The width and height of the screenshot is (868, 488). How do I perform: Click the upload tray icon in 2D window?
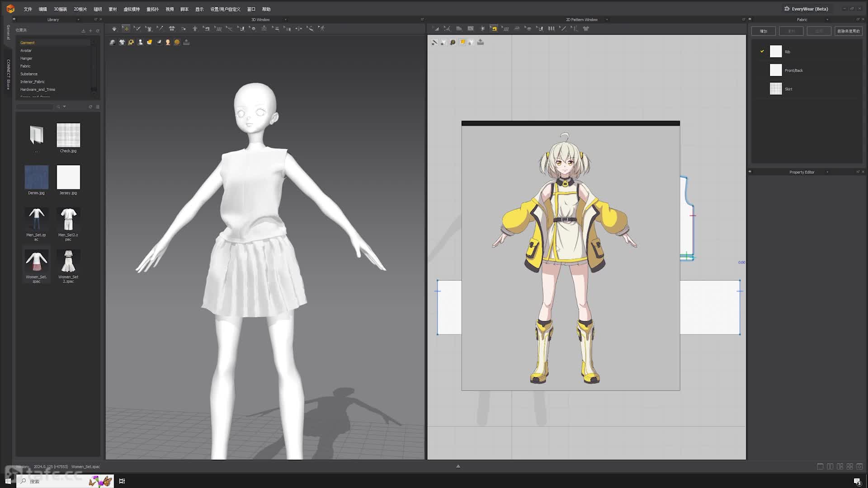point(481,42)
